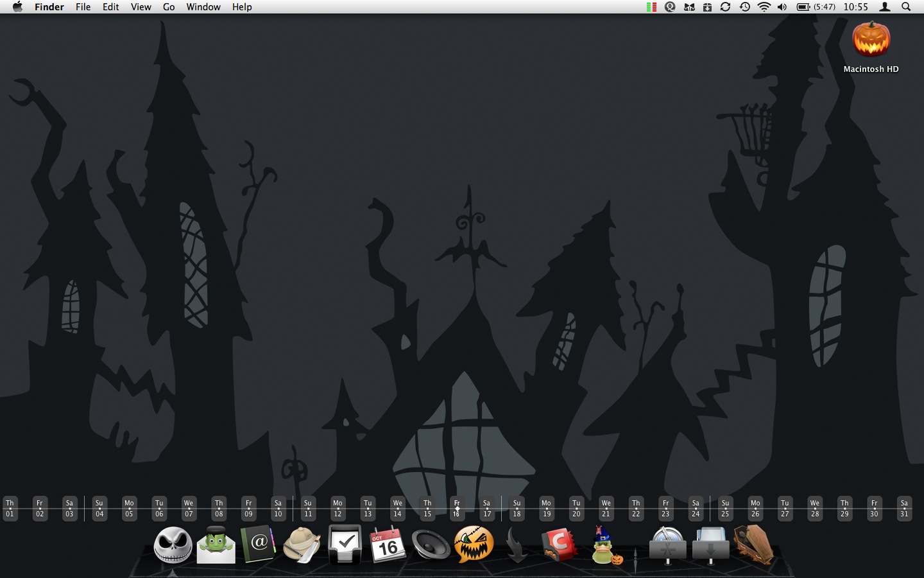Screen dimensions: 924x578
Task: Open the Apple menu
Action: click(x=17, y=7)
